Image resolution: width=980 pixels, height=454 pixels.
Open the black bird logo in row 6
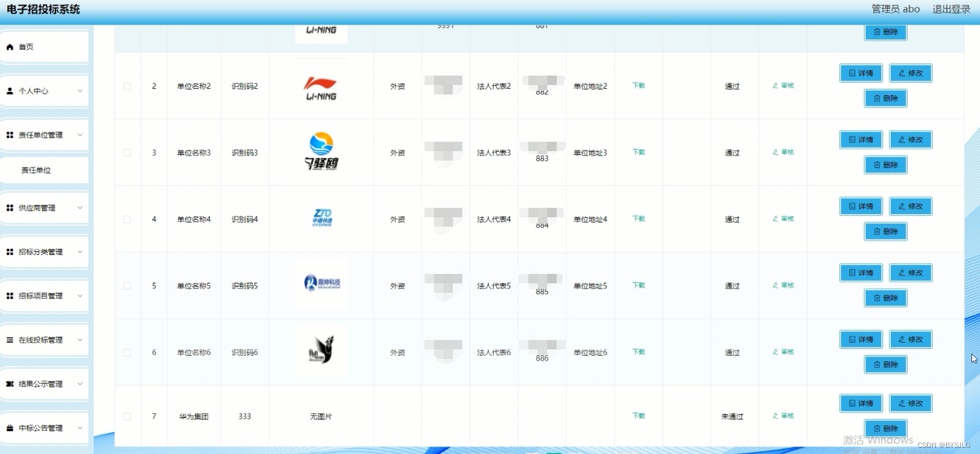click(321, 351)
